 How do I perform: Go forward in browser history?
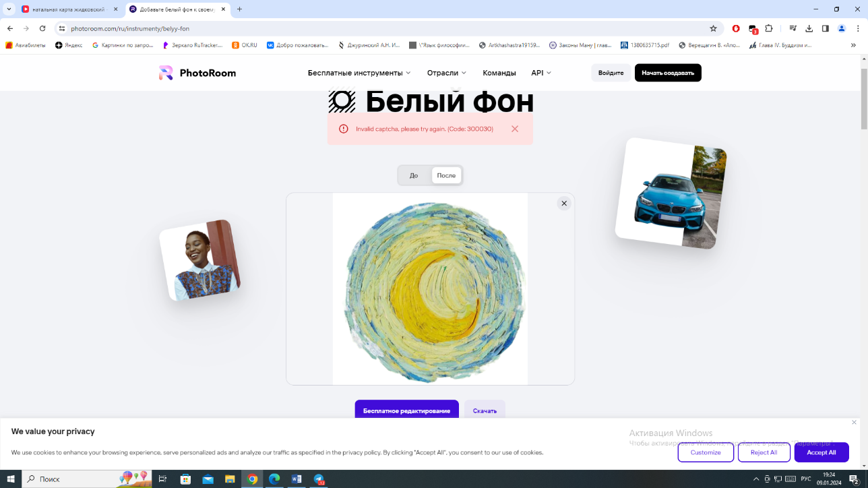[x=26, y=28]
